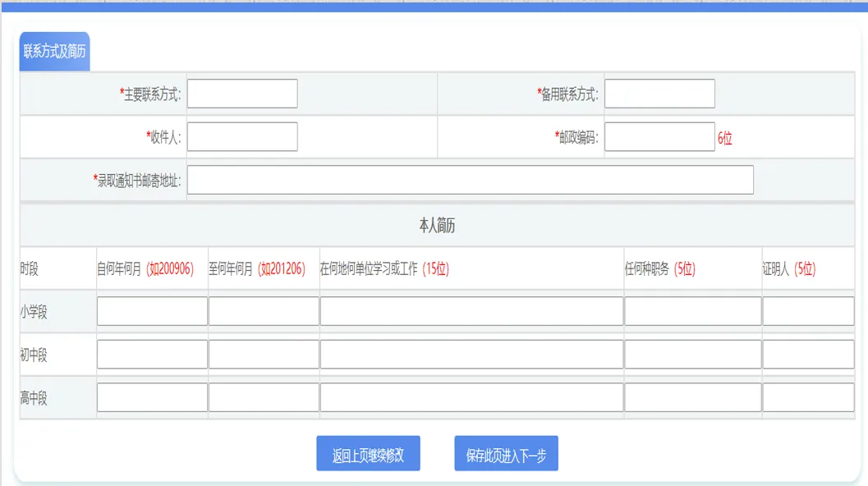Click the 小学段 start date field
This screenshot has height=486, width=868.
(x=151, y=310)
